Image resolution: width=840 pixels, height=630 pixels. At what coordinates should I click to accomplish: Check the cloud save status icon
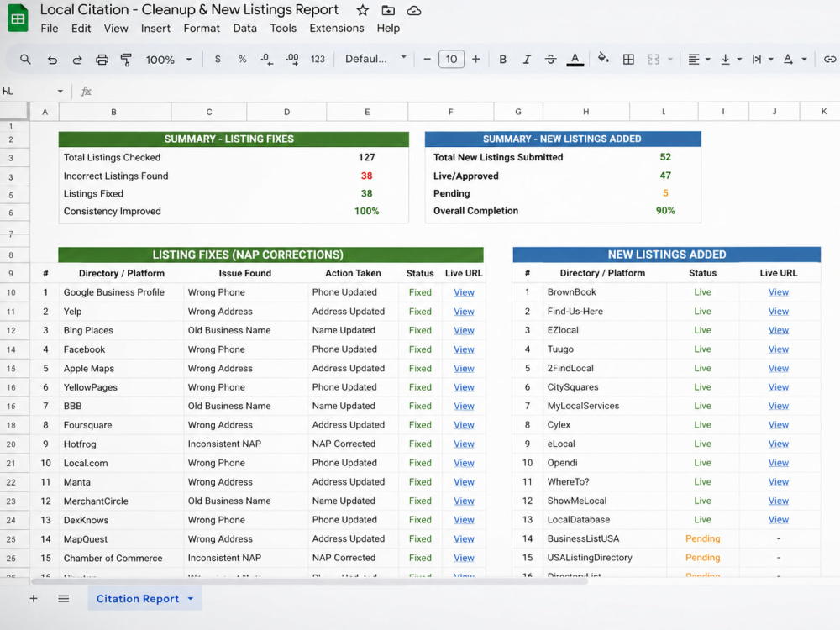(414, 10)
